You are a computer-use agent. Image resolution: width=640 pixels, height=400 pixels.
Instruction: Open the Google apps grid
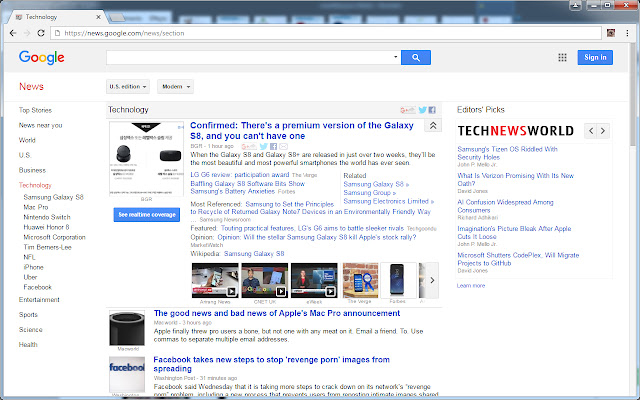click(x=562, y=57)
